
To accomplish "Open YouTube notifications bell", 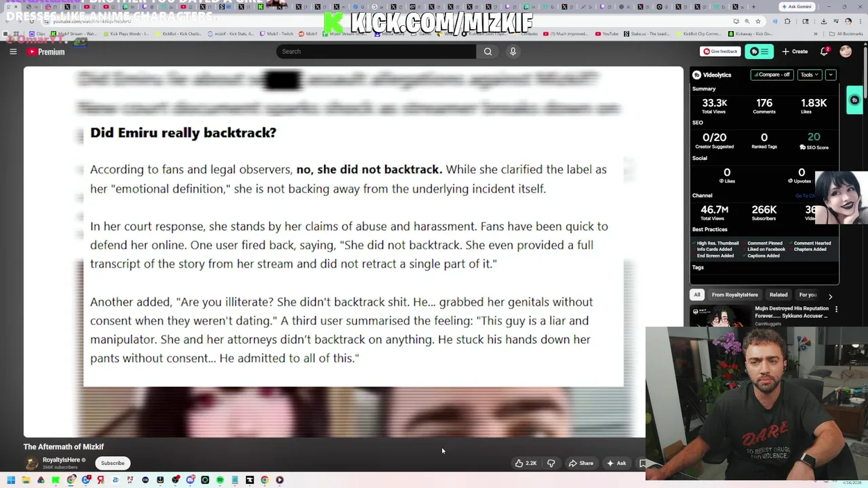I will (x=825, y=52).
